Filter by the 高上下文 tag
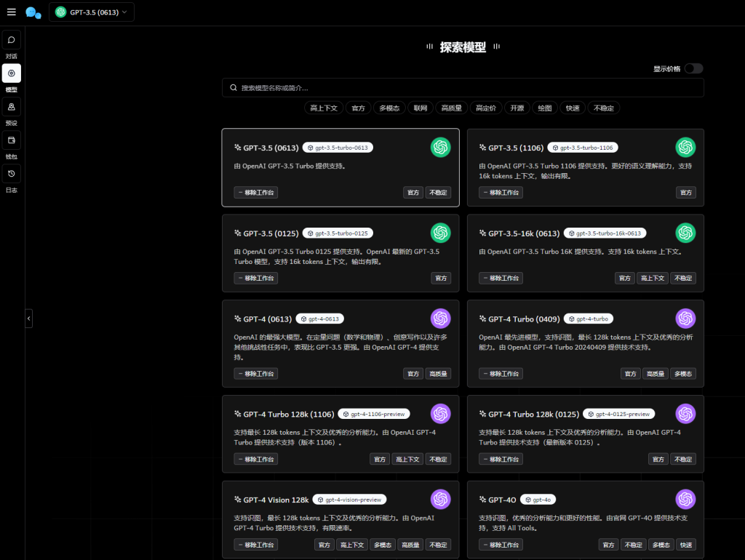Image resolution: width=745 pixels, height=560 pixels. pyautogui.click(x=324, y=108)
